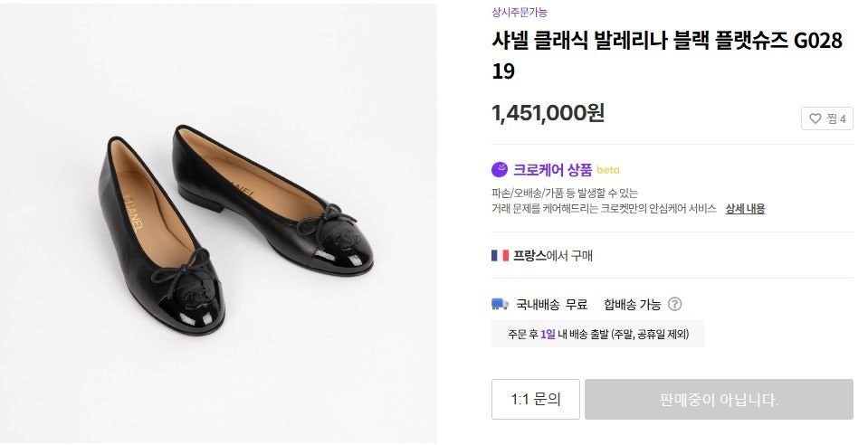
Task: Click the French flag icon
Action: point(500,256)
